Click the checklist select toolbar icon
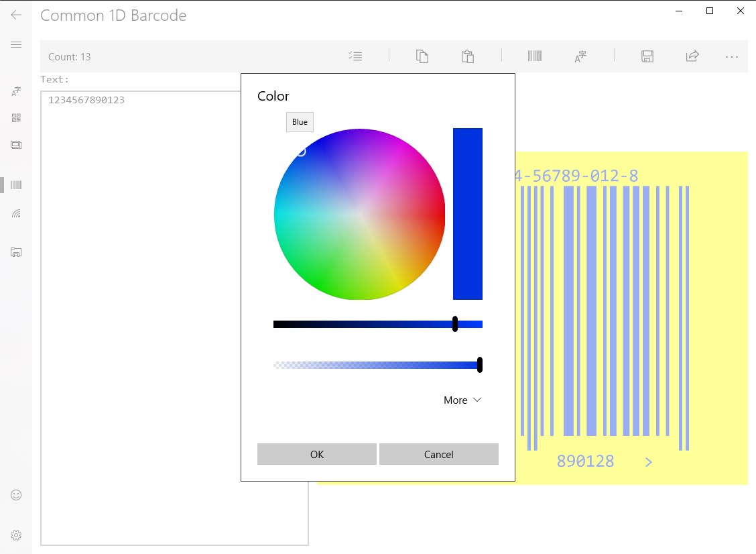 click(x=355, y=56)
